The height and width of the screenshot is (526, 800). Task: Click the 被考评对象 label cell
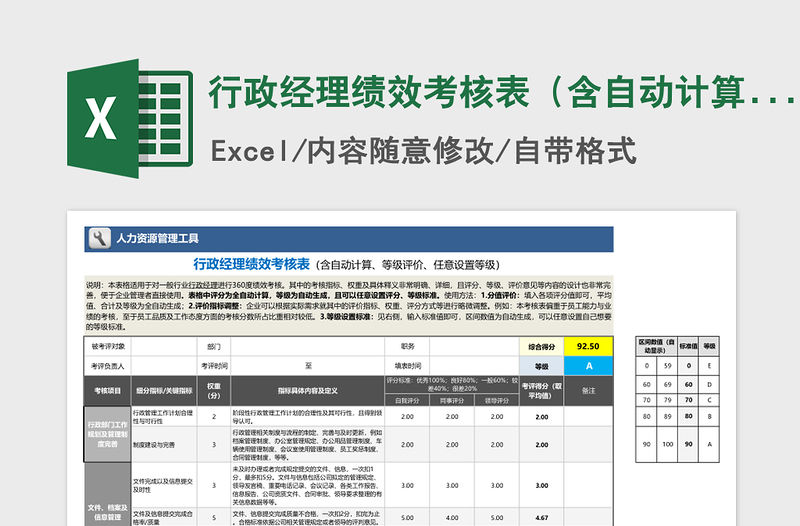pos(108,346)
